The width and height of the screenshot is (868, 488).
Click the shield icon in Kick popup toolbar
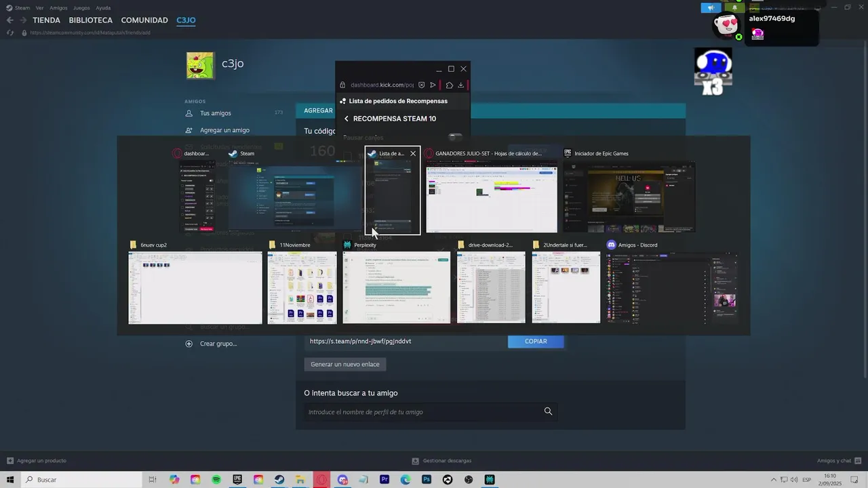click(x=421, y=85)
